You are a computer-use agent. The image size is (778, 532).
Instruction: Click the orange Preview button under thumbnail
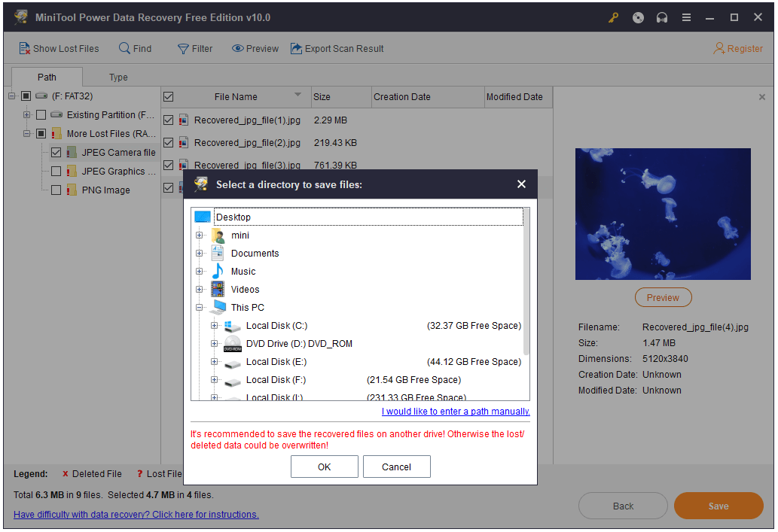pos(663,297)
